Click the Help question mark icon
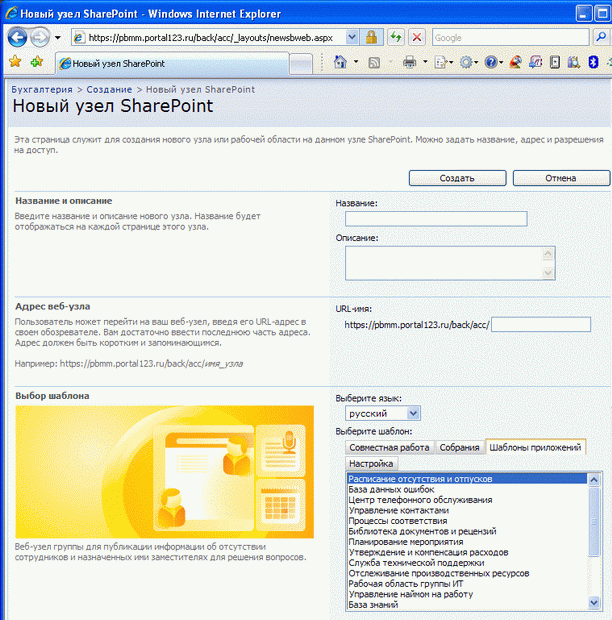 pyautogui.click(x=491, y=62)
